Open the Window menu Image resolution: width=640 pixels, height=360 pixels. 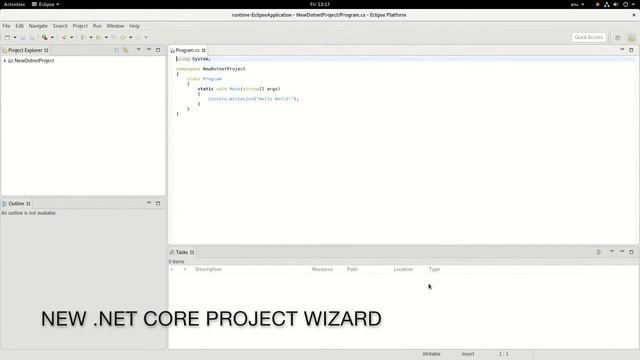(x=115, y=26)
